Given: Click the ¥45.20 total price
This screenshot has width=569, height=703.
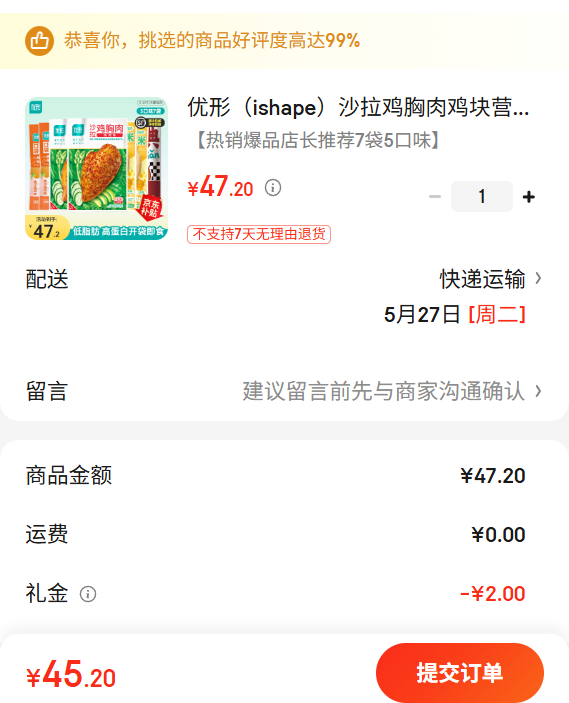Looking at the screenshot, I should point(71,674).
